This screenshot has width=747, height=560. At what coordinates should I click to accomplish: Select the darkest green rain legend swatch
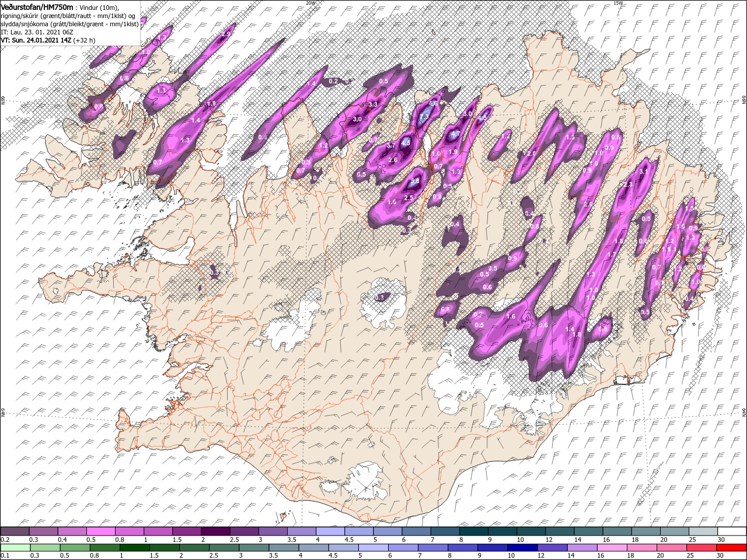pyautogui.click(x=134, y=548)
